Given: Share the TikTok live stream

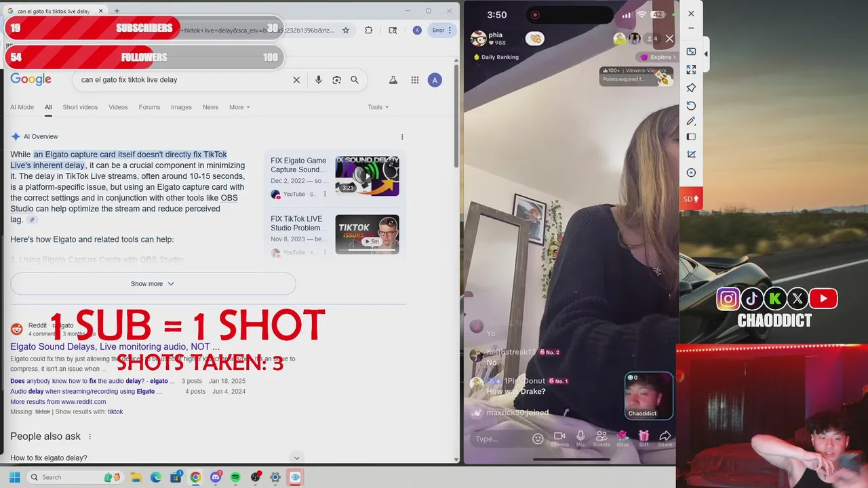Looking at the screenshot, I should (665, 439).
